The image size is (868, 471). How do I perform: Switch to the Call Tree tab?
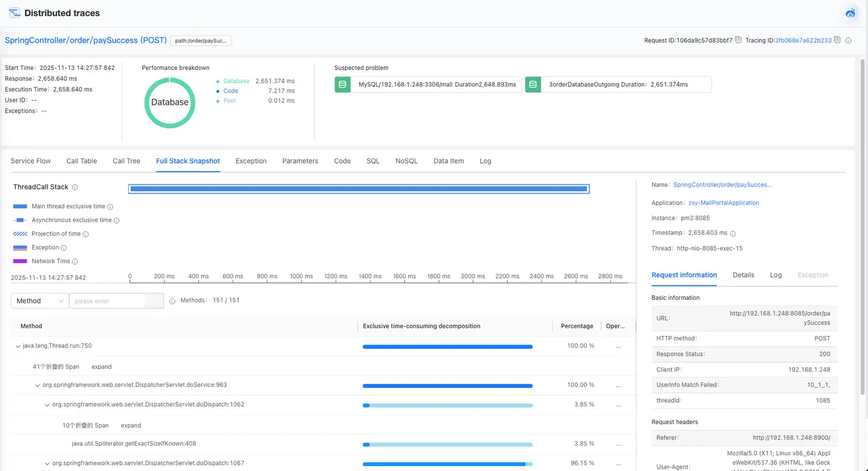point(127,161)
